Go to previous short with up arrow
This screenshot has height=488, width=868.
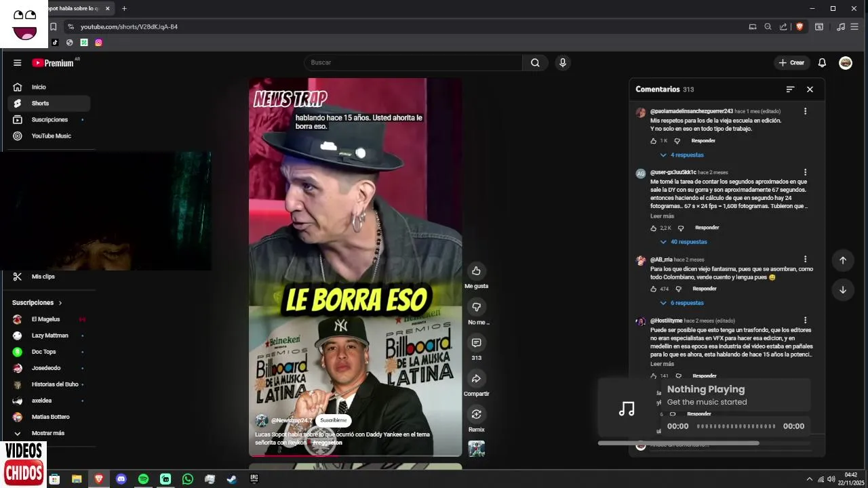pyautogui.click(x=843, y=260)
